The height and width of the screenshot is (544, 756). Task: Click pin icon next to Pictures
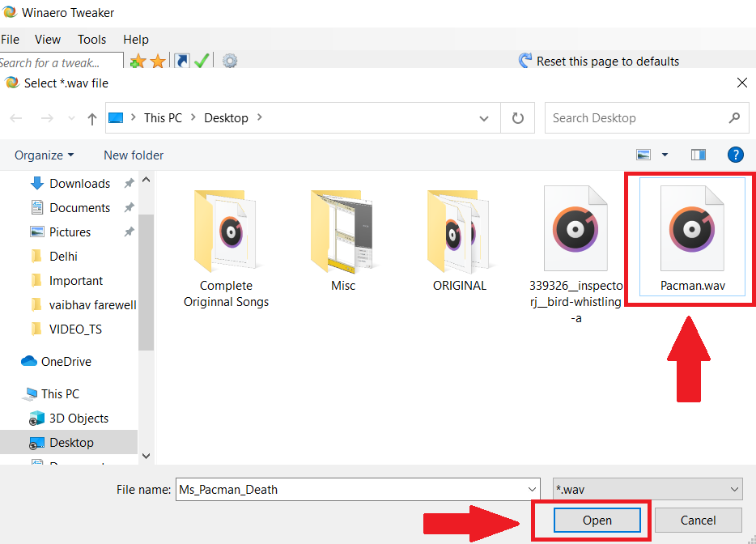coord(129,232)
